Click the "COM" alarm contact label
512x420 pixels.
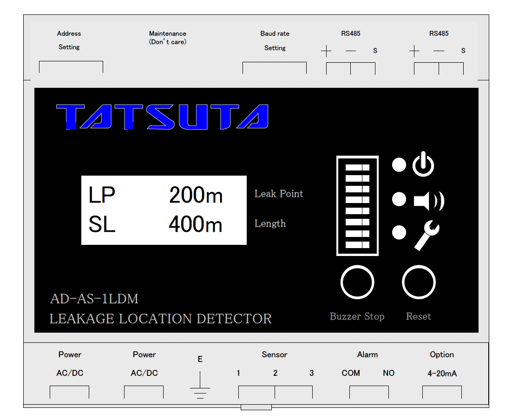(351, 373)
